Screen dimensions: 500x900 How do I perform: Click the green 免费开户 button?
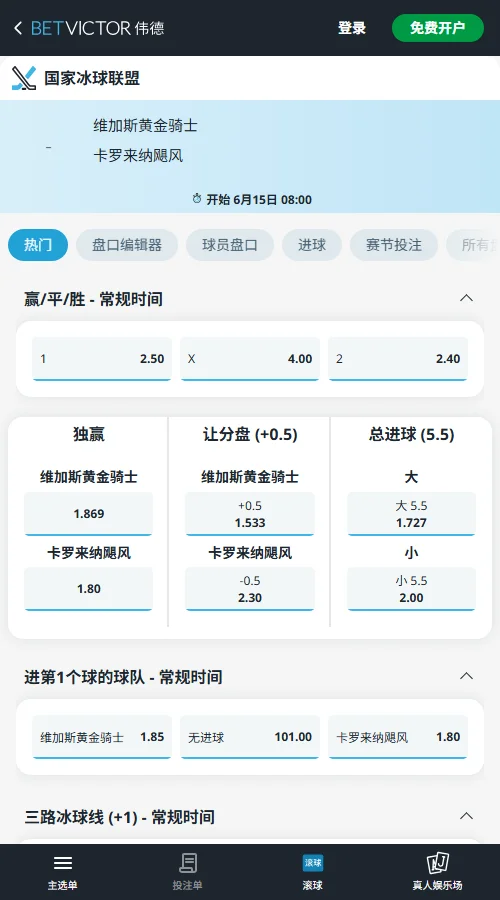438,28
